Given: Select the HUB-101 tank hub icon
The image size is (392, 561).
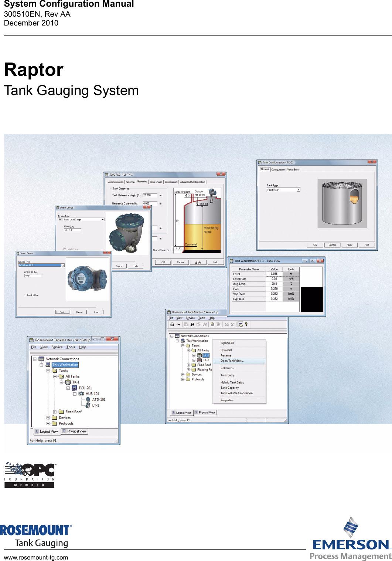Looking at the screenshot, I should 81,393.
